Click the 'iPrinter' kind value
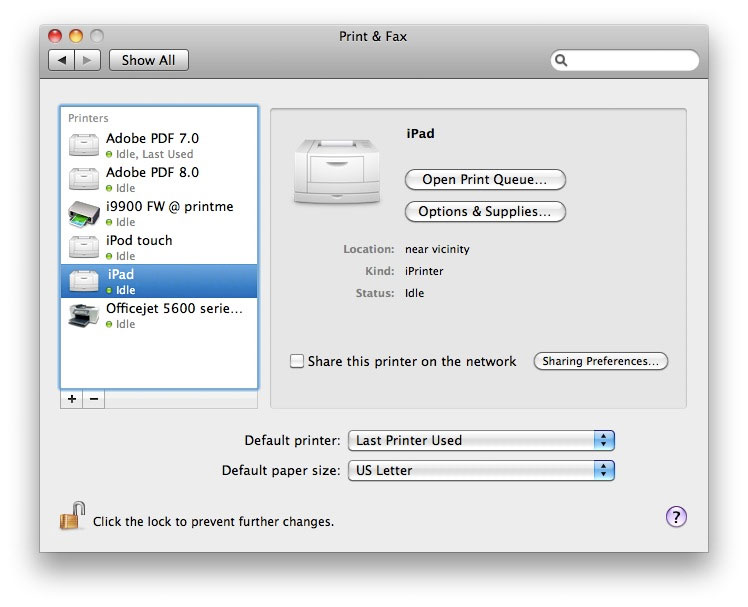 click(x=424, y=271)
